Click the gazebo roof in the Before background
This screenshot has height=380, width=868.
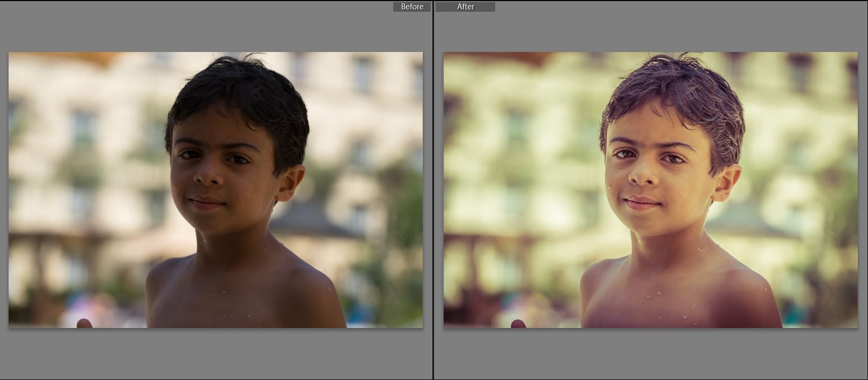311,221
